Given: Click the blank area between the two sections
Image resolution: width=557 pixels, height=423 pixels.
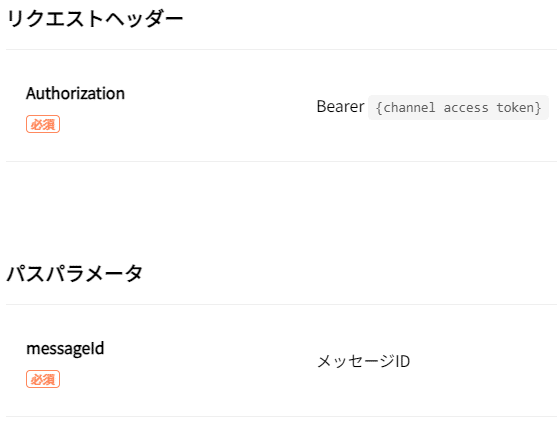Looking at the screenshot, I should tap(278, 211).
